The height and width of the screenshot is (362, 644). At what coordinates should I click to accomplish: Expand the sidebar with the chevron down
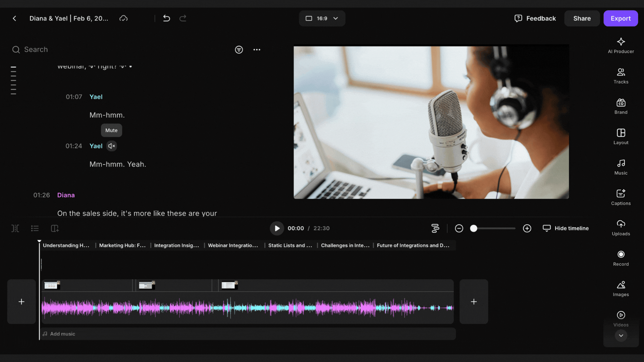(621, 336)
